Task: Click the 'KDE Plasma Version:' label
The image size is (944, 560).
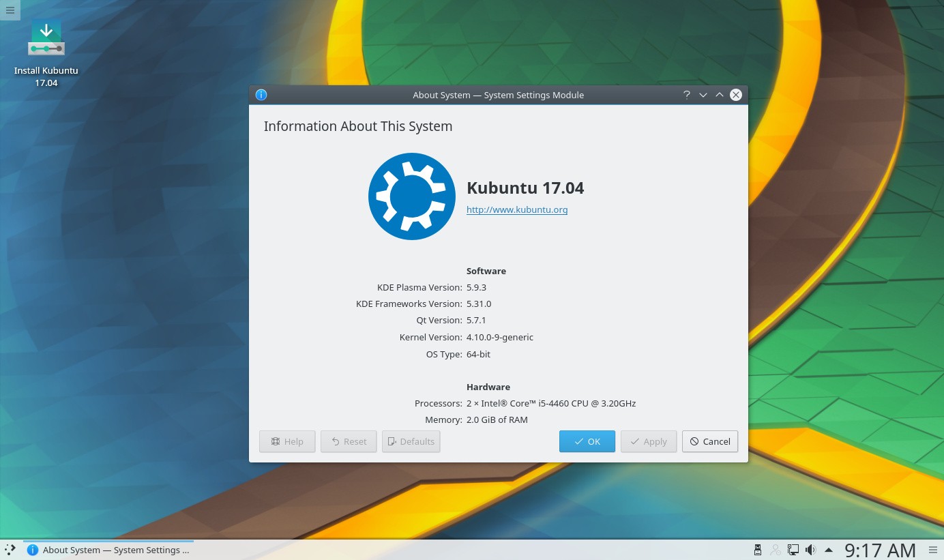Action: click(x=419, y=287)
